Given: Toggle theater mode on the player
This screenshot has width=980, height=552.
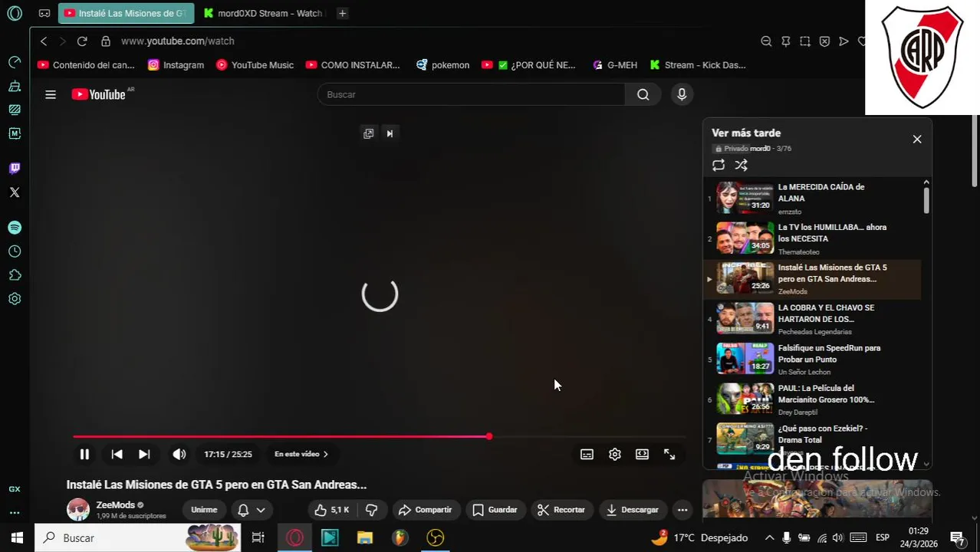Looking at the screenshot, I should point(642,454).
